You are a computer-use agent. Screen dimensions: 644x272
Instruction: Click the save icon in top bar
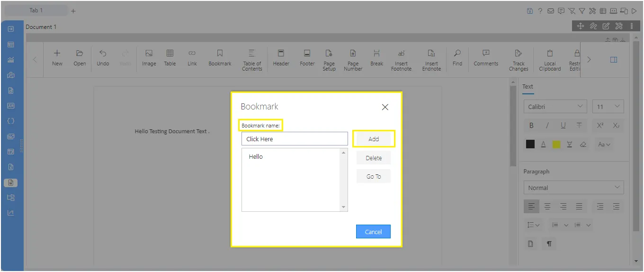click(530, 11)
